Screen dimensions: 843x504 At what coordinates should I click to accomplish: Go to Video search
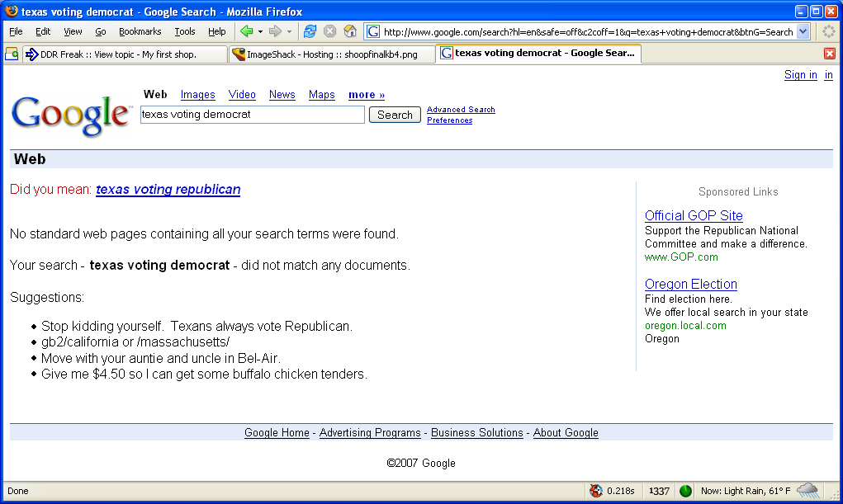click(x=242, y=95)
